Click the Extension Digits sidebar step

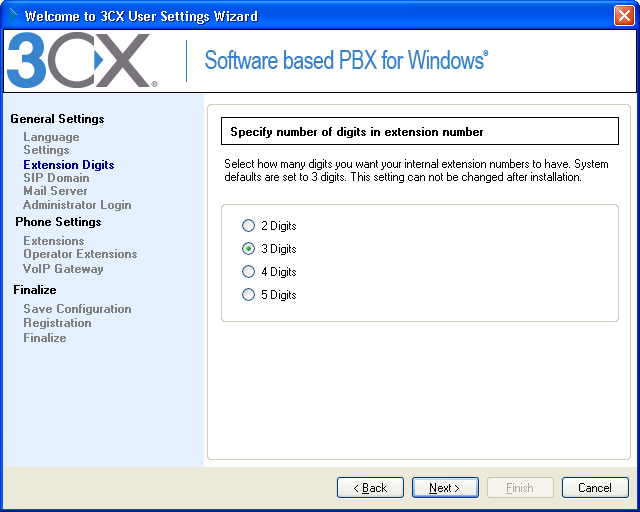click(x=68, y=165)
